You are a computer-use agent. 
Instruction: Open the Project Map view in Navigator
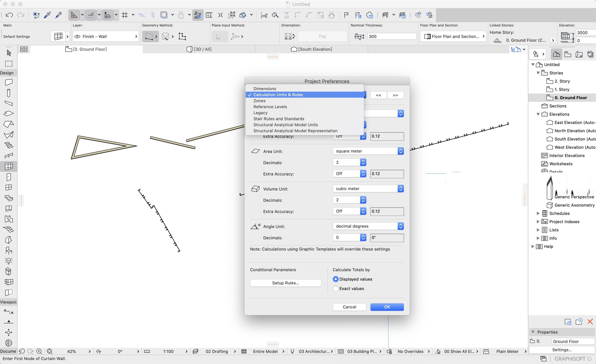[x=556, y=54]
